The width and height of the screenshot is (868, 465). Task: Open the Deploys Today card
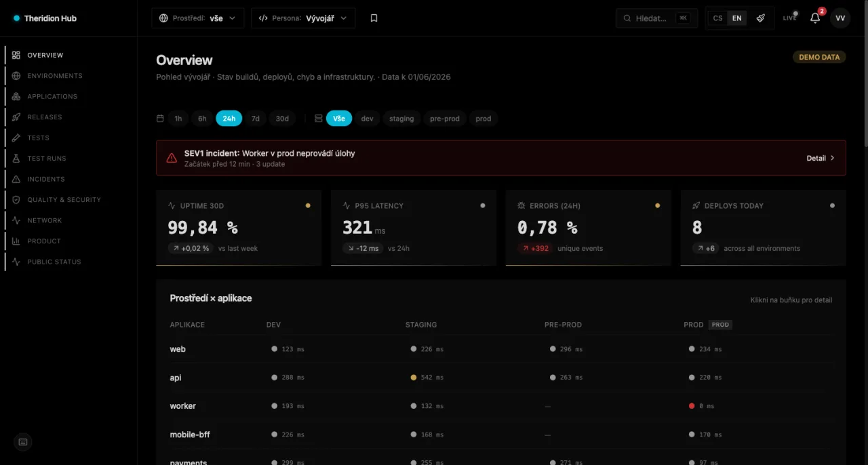click(x=764, y=228)
